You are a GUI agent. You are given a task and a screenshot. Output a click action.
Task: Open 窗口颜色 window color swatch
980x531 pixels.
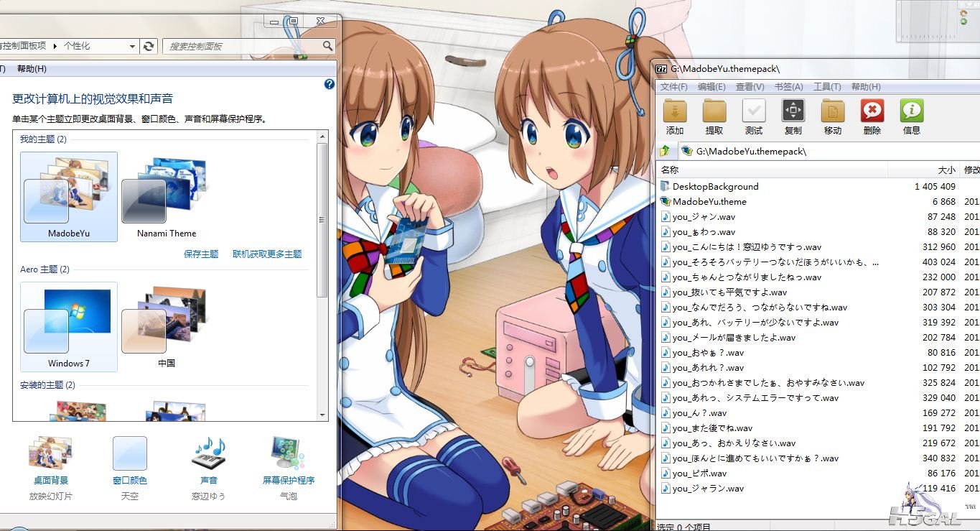click(x=130, y=453)
